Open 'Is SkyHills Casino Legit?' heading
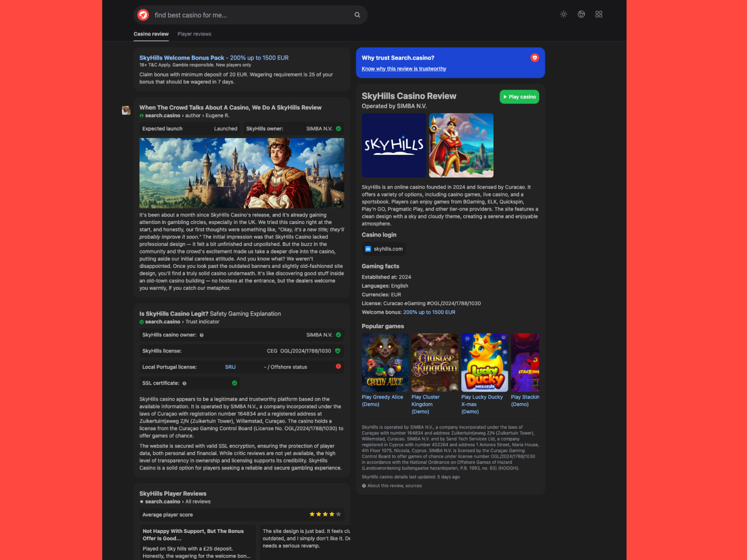 tap(210, 314)
